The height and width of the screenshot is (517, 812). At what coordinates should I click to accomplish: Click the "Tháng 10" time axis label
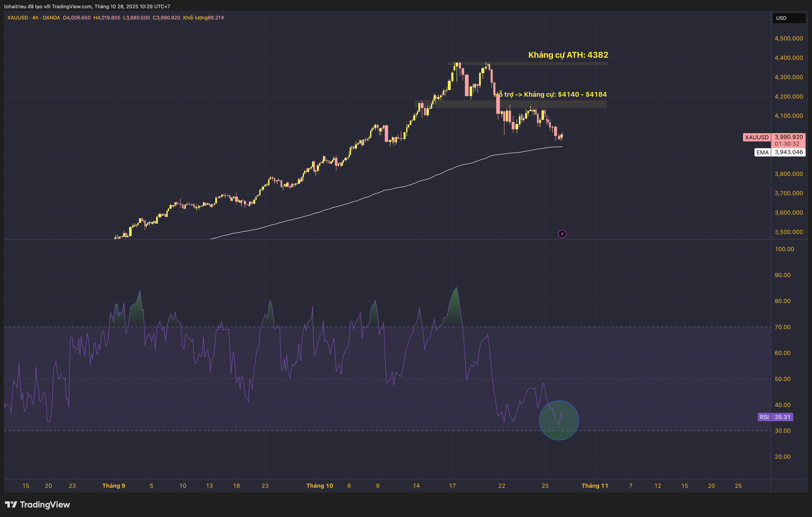click(x=320, y=486)
